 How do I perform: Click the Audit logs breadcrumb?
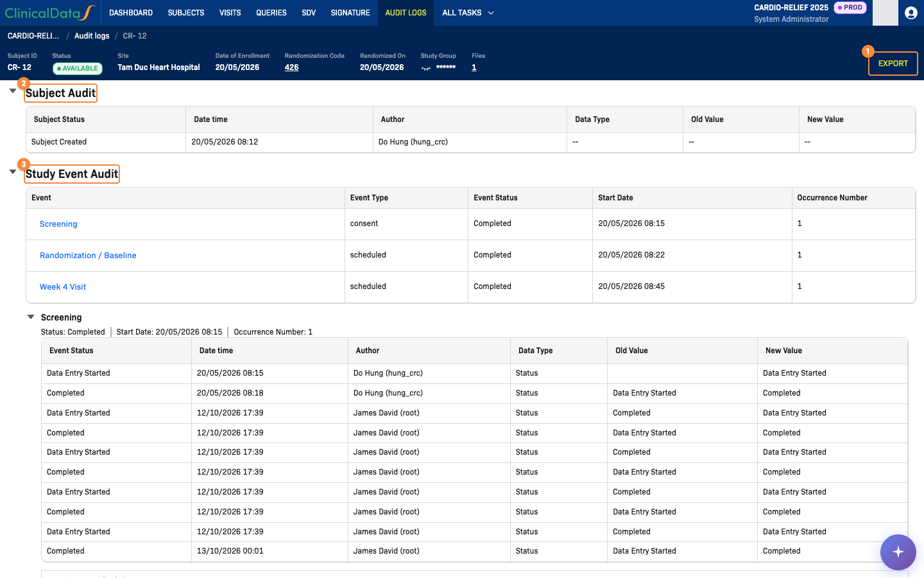coord(92,36)
